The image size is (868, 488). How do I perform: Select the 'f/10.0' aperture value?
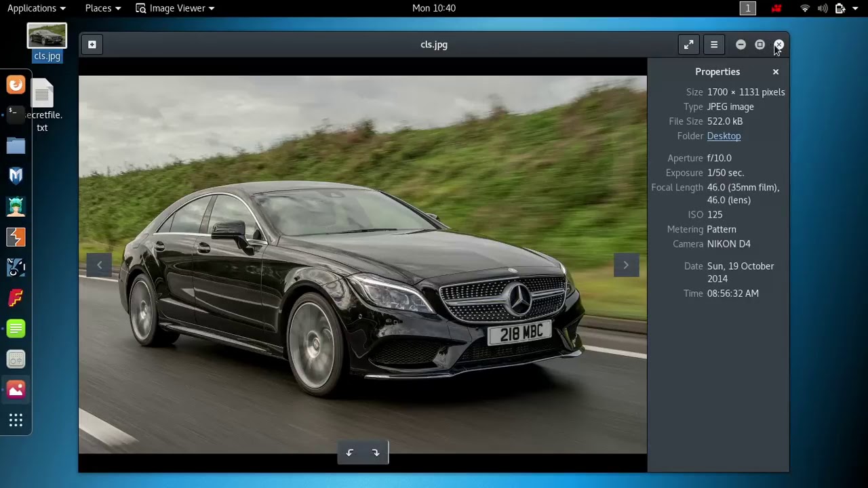click(x=719, y=158)
